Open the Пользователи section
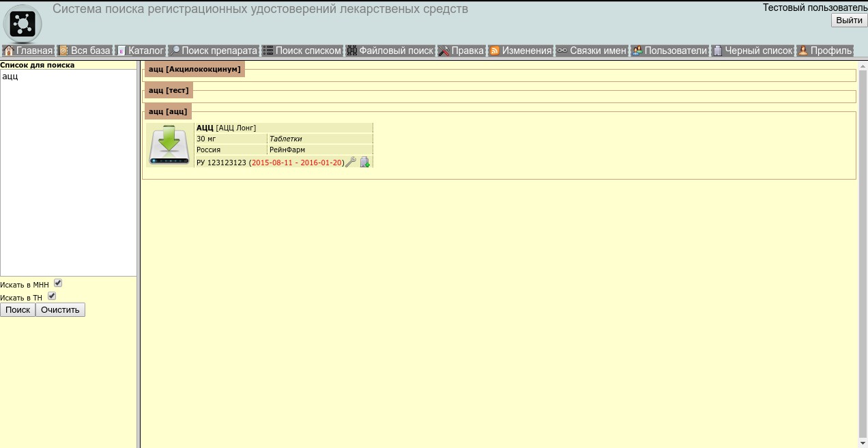 pyautogui.click(x=669, y=51)
